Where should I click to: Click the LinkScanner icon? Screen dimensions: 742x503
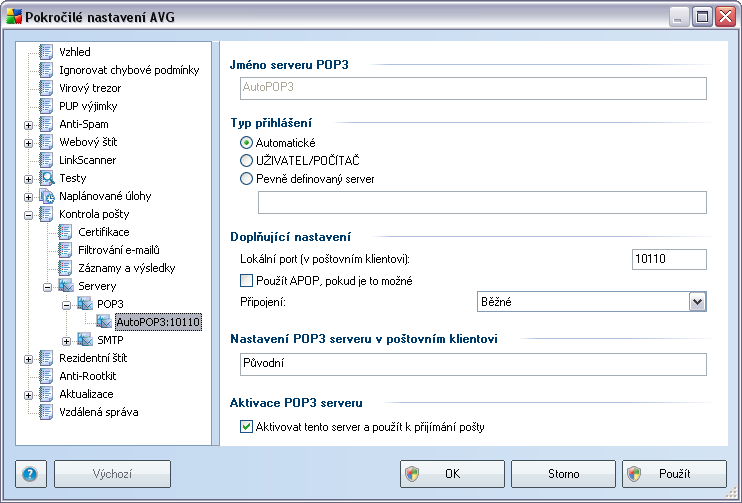46,159
